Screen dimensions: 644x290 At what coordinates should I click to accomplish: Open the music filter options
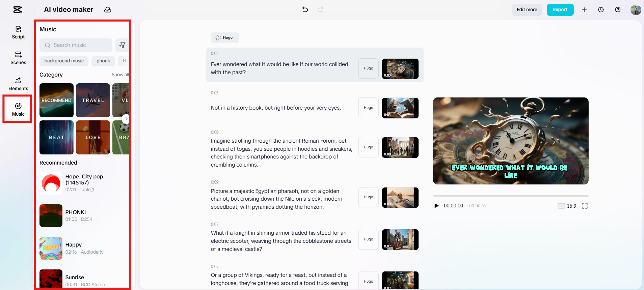pyautogui.click(x=122, y=45)
